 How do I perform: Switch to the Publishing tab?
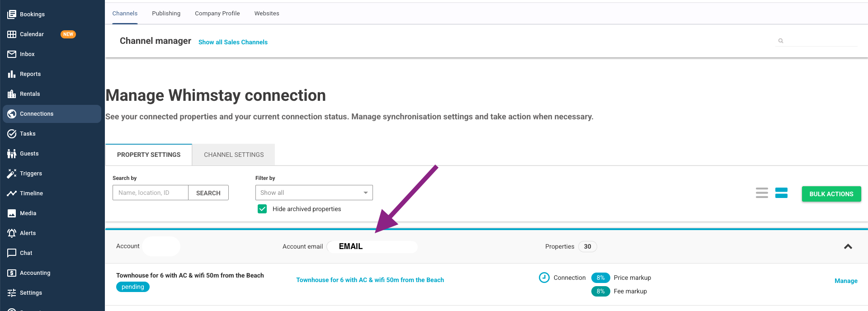[x=166, y=14]
